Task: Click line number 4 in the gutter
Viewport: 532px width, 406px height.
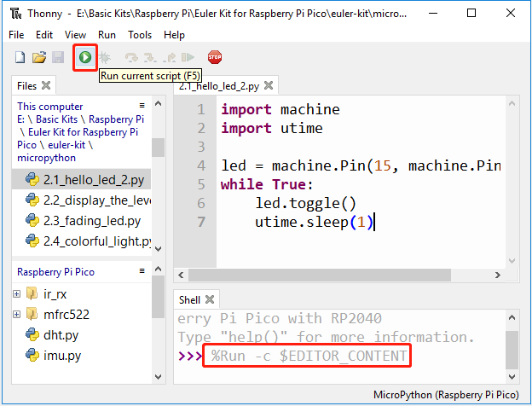Action: pyautogui.click(x=201, y=165)
